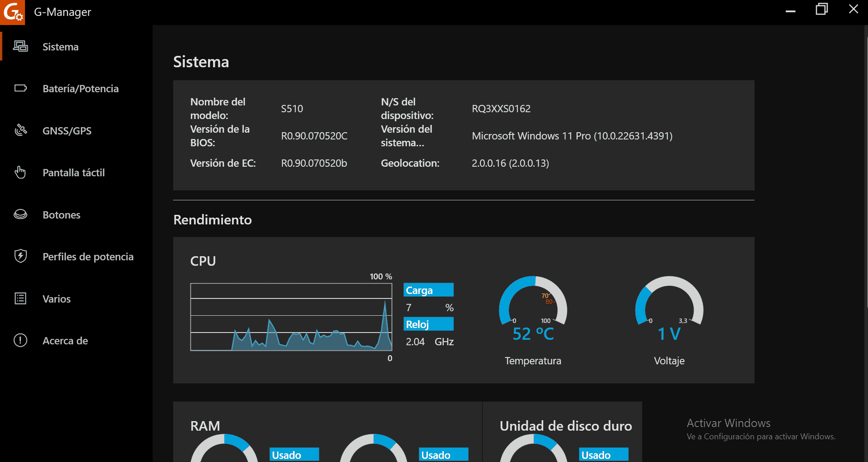Click the Reloj label in CPU panel
Image resolution: width=868 pixels, height=462 pixels.
click(428, 324)
